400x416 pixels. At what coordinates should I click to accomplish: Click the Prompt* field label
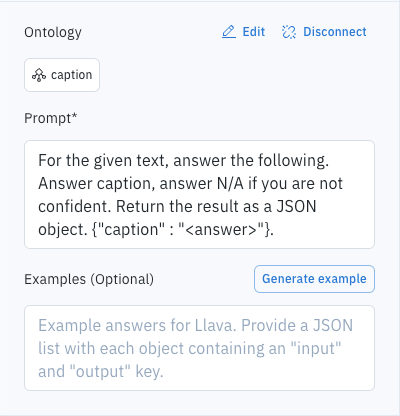51,118
